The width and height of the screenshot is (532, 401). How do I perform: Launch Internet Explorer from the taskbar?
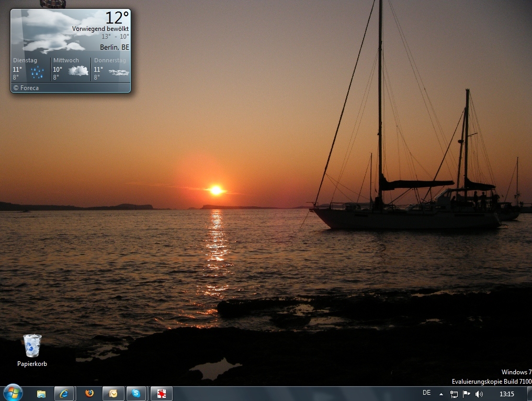coord(64,393)
